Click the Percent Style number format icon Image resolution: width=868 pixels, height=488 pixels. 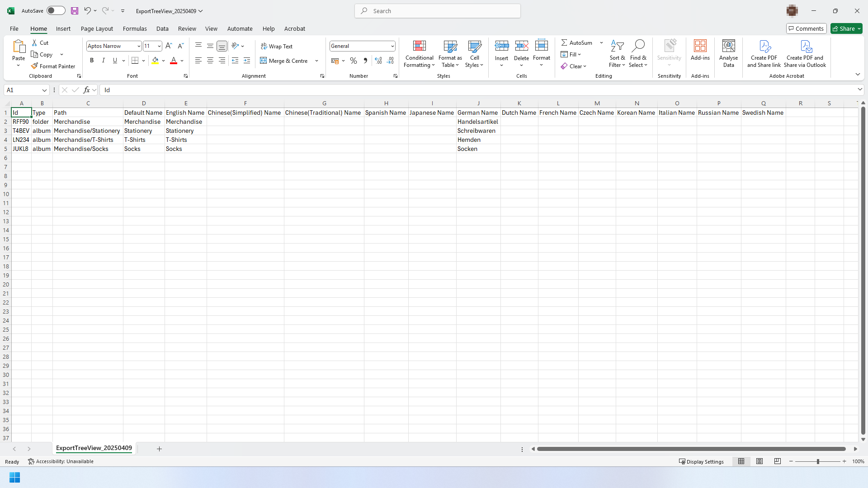point(354,61)
